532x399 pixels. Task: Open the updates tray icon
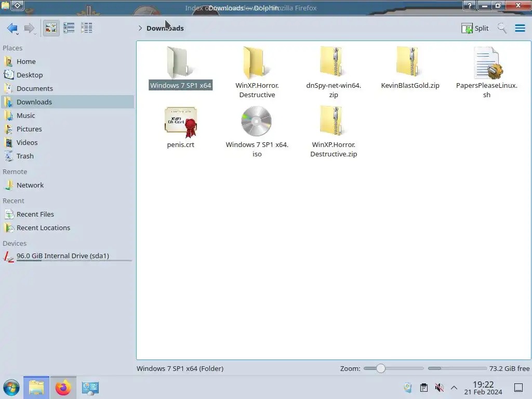(408, 388)
